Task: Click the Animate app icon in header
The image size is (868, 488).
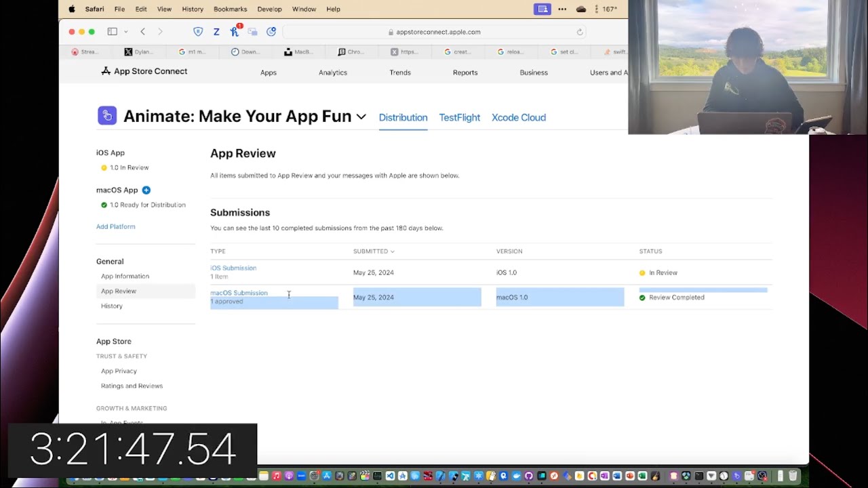Action: tap(107, 116)
